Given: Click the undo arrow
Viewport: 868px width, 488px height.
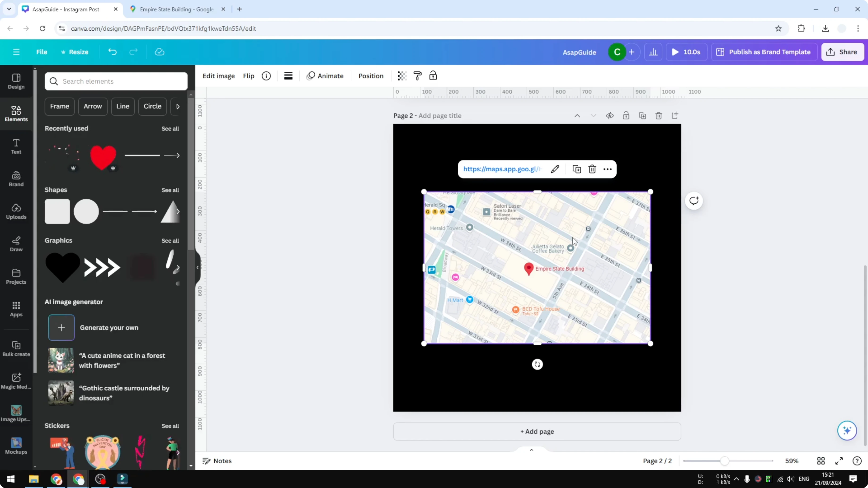Looking at the screenshot, I should point(112,52).
